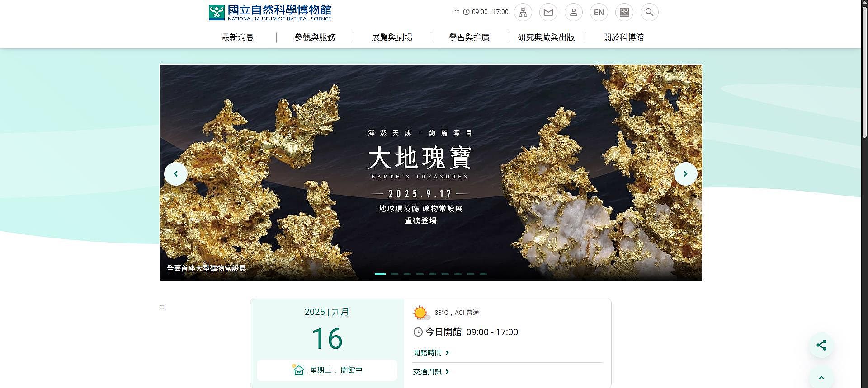
Task: Click the icon left of the search button
Action: pos(624,12)
